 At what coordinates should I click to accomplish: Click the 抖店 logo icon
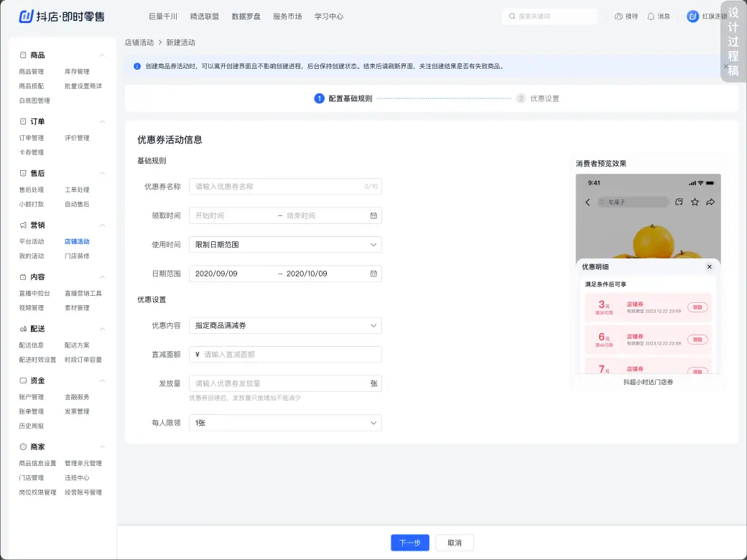coord(26,17)
